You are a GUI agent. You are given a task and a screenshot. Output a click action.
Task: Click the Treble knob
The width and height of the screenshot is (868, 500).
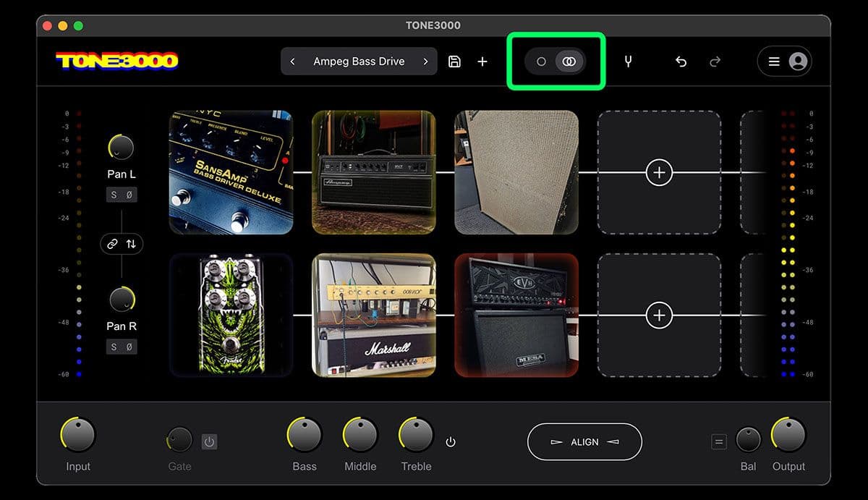416,435
